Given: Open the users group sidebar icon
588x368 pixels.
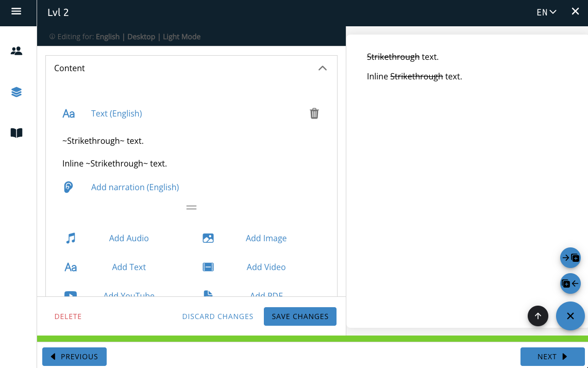Looking at the screenshot, I should coord(16,51).
